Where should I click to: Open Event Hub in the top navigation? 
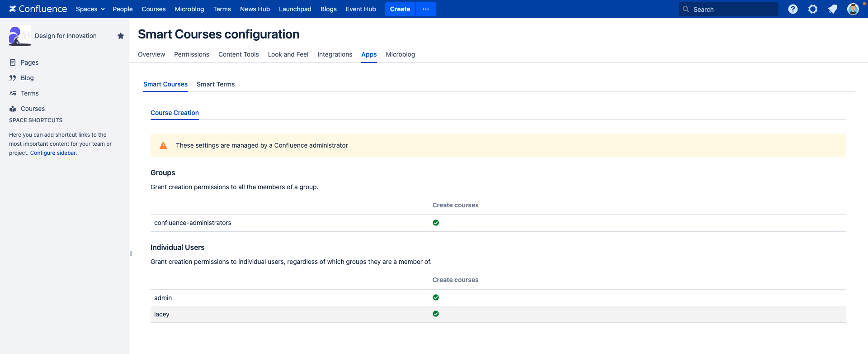click(361, 9)
